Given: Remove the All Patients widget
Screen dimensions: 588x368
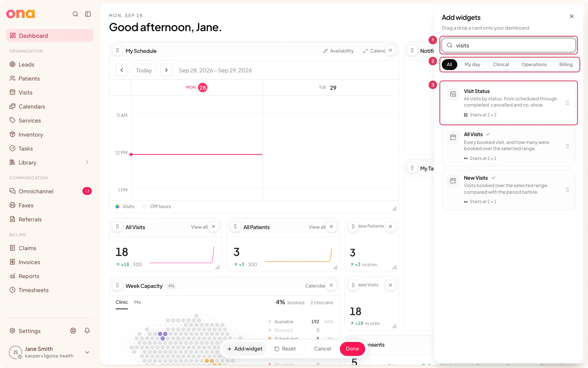Looking at the screenshot, I should tap(331, 226).
